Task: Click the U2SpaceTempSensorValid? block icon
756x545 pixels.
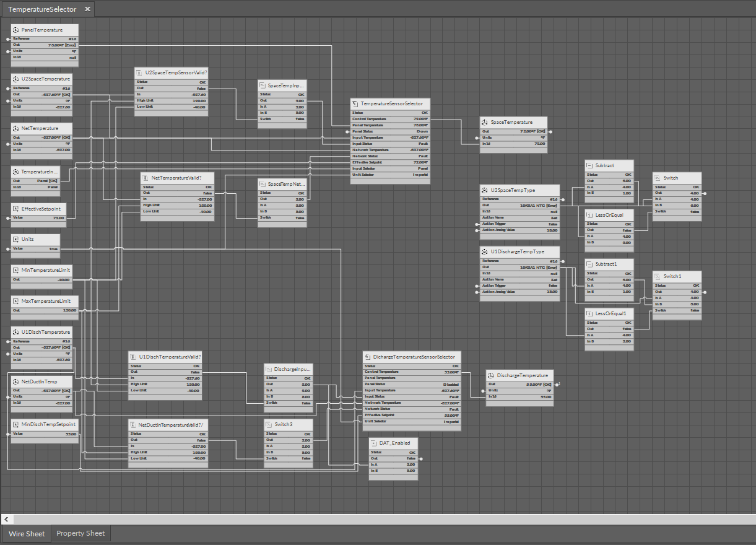Action: tap(137, 72)
